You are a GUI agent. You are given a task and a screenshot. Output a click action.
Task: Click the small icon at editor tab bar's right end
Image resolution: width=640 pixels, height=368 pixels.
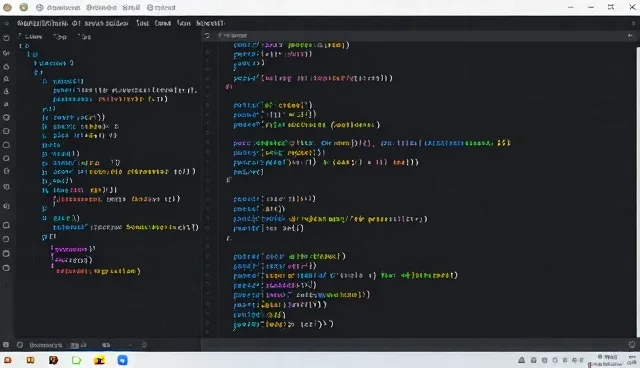pyautogui.click(x=630, y=35)
